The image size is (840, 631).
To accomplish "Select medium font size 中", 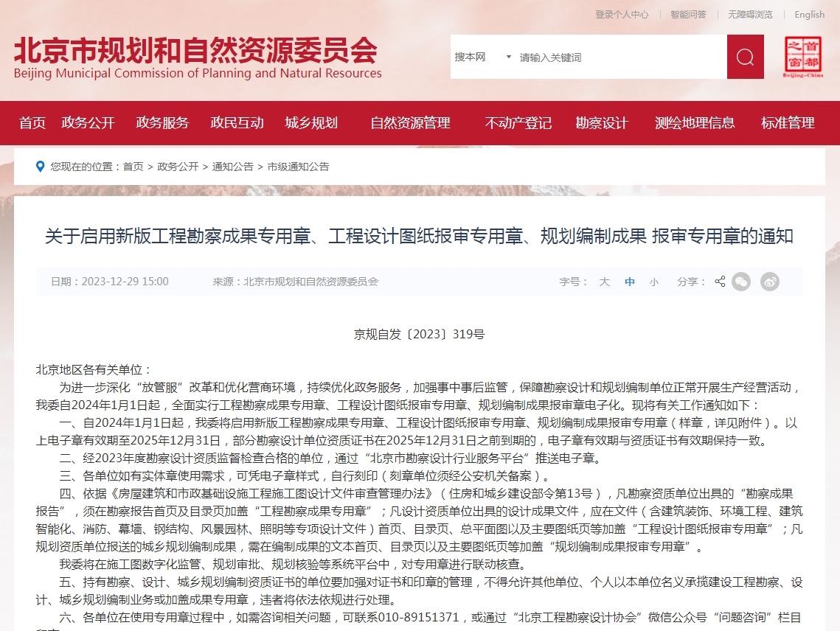I will coord(629,282).
